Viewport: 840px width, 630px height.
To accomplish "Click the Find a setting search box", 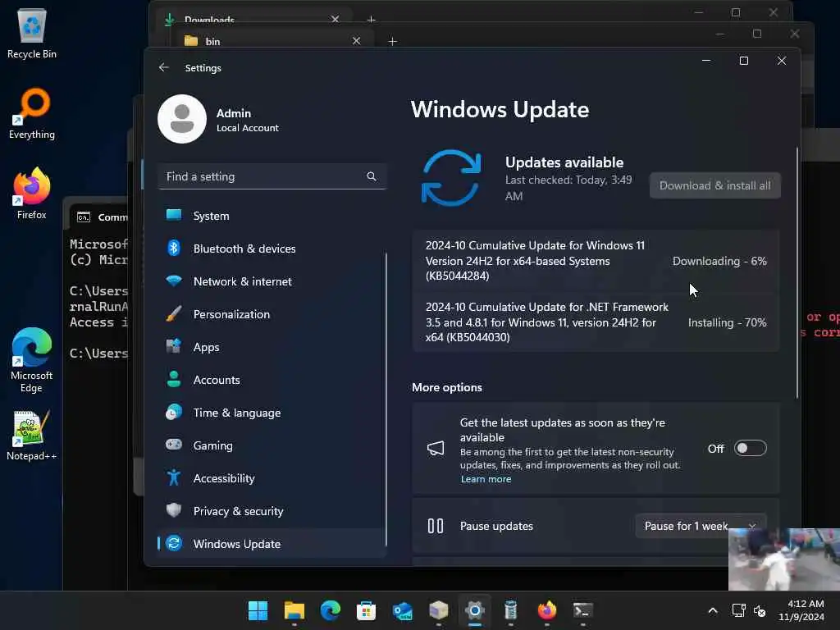I will [272, 176].
